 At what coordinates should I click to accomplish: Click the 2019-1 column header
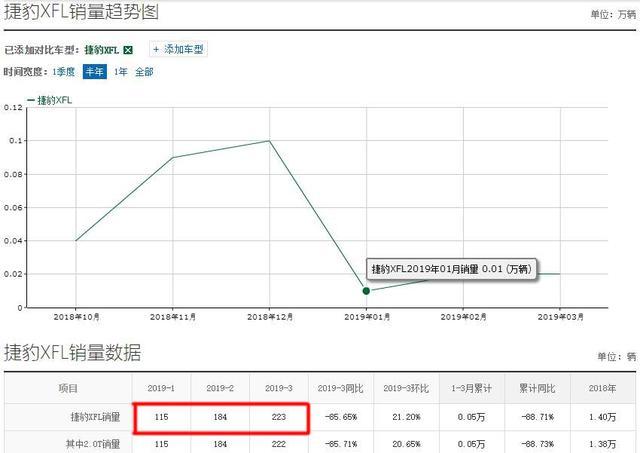(161, 388)
